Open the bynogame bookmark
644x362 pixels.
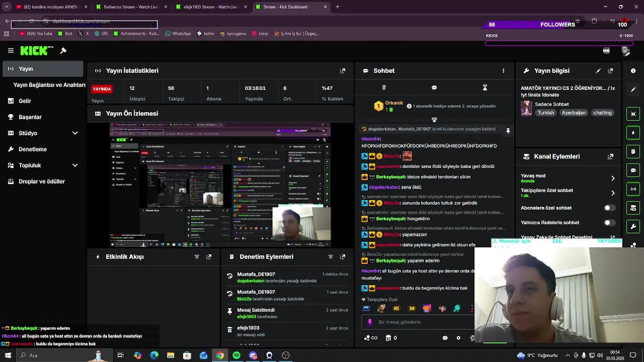click(233, 34)
